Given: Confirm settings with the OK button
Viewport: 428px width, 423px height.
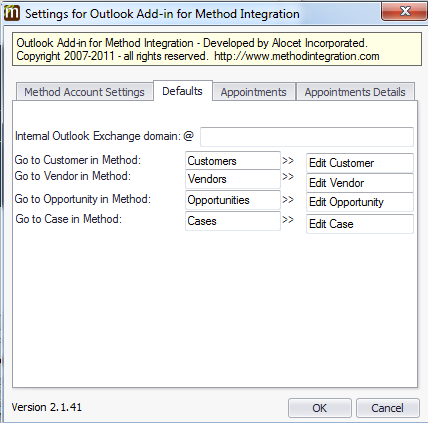Looking at the screenshot, I should coord(320,408).
